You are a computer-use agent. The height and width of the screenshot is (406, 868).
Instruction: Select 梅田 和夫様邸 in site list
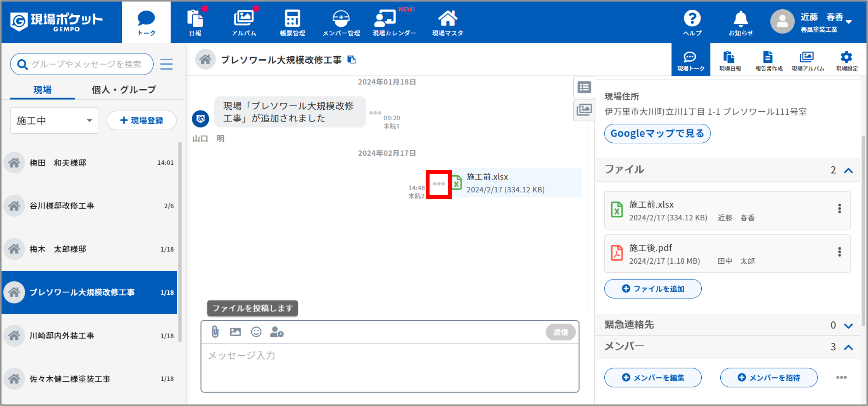[90, 163]
